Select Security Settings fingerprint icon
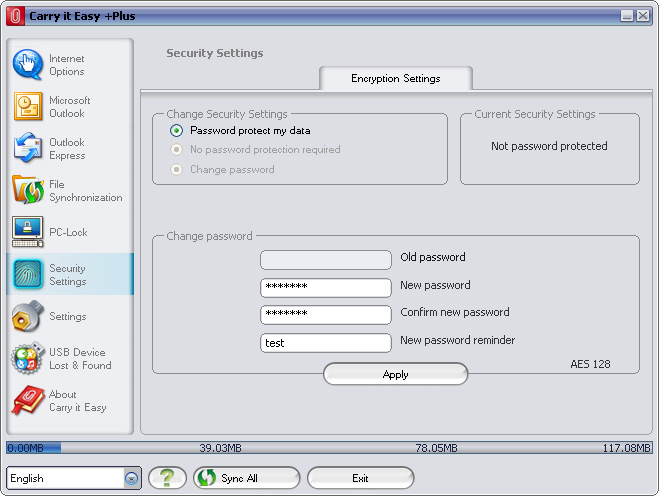The width and height of the screenshot is (659, 496). [28, 274]
